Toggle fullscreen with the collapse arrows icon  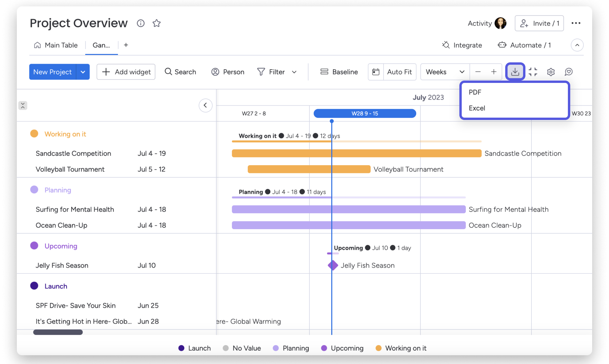533,72
